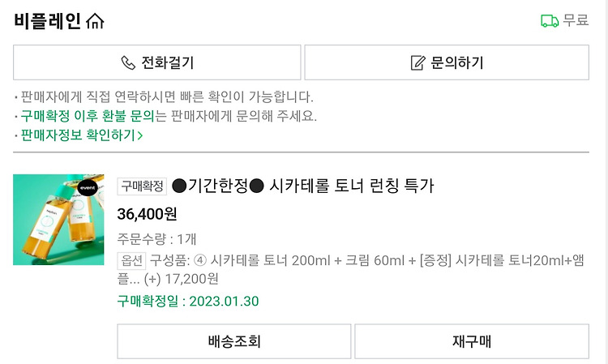The image size is (608, 364).
Task: Expand the chevron after 판매자정보 확인하기
Action: click(x=140, y=135)
